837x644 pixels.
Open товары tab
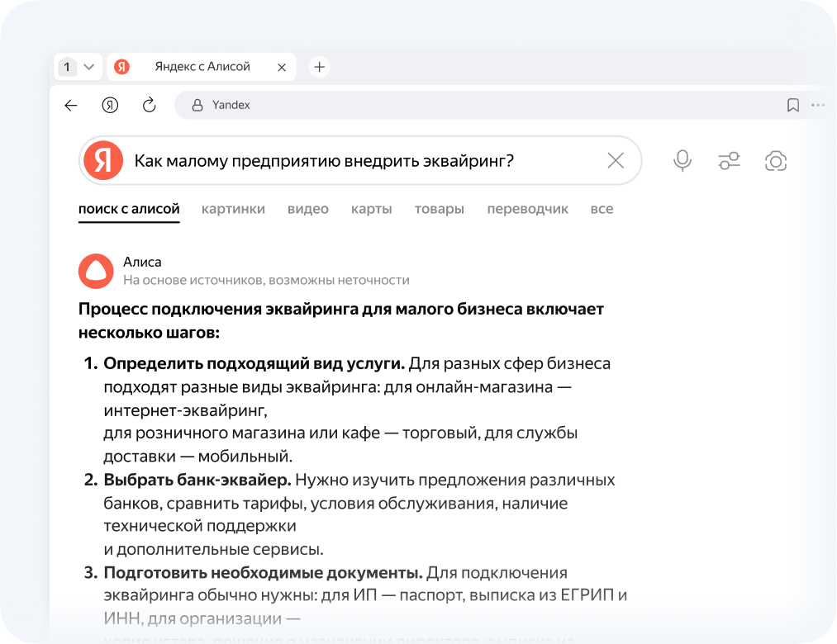point(440,209)
